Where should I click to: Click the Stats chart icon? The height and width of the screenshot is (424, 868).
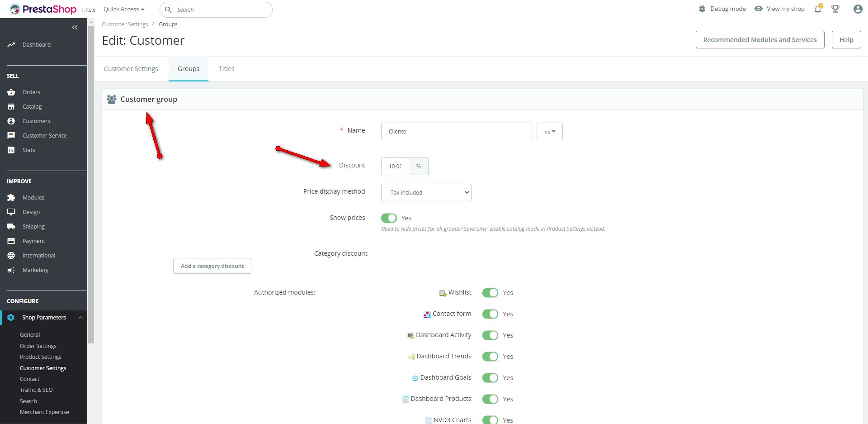pos(11,150)
